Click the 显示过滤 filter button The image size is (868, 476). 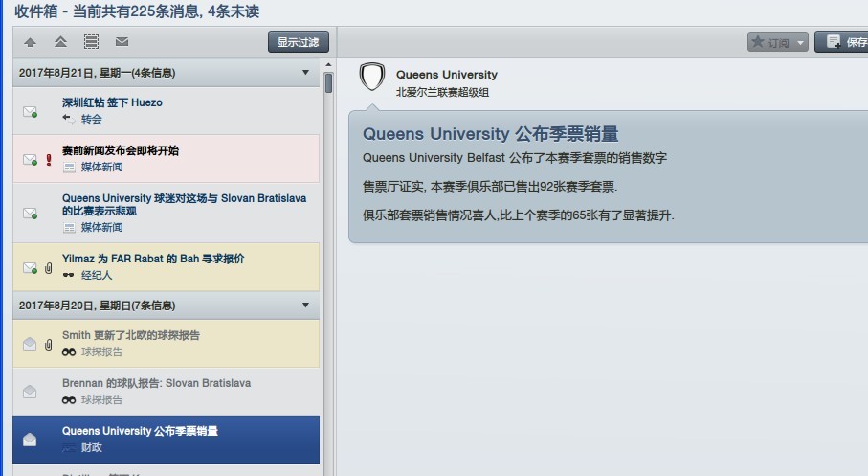(x=299, y=42)
